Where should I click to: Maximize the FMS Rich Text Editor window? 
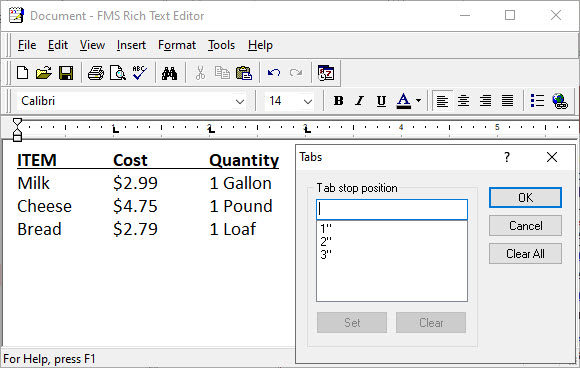(510, 15)
